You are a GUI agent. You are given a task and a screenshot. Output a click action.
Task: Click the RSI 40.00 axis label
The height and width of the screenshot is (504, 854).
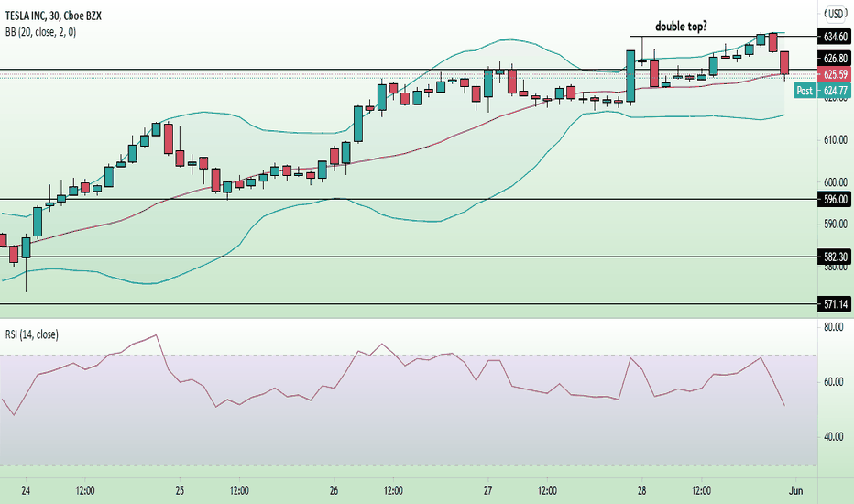coord(833,437)
